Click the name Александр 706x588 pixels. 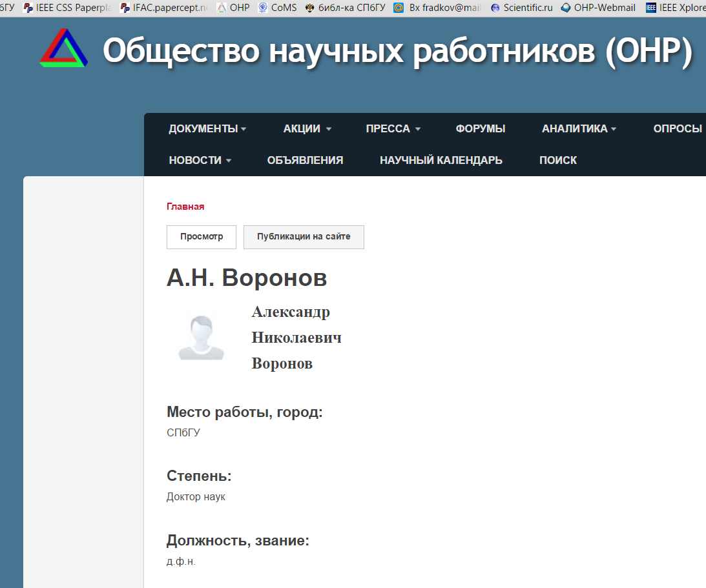coord(291,311)
